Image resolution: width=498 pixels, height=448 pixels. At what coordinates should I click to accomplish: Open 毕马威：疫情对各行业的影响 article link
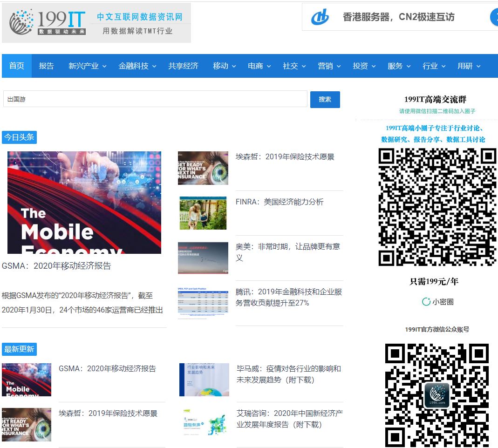pos(289,374)
